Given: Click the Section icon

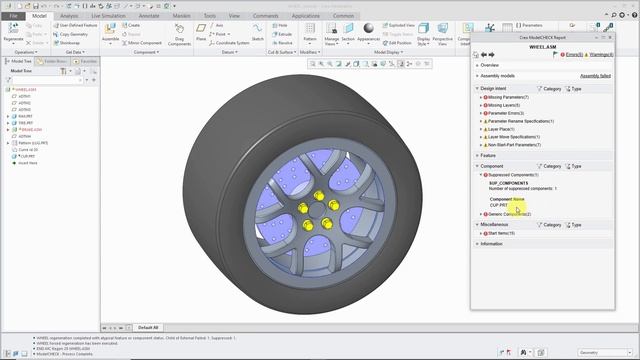Looking at the screenshot, I should (348, 29).
